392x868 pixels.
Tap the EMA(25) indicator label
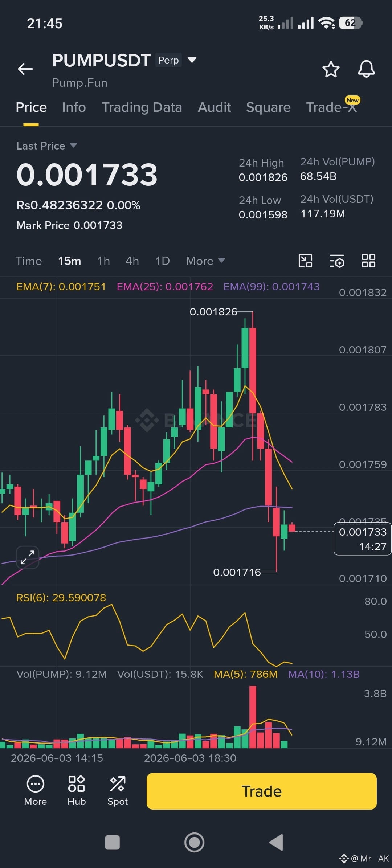click(165, 287)
